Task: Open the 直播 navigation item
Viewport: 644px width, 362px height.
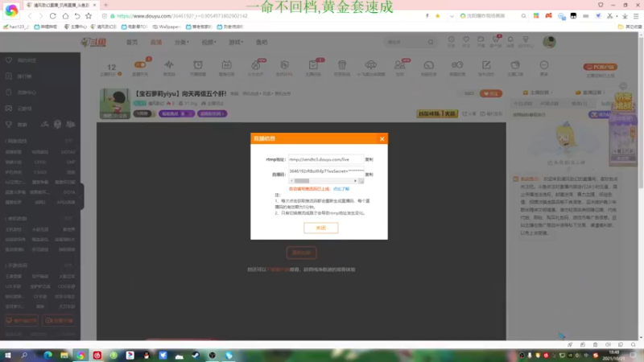Action: 156,43
